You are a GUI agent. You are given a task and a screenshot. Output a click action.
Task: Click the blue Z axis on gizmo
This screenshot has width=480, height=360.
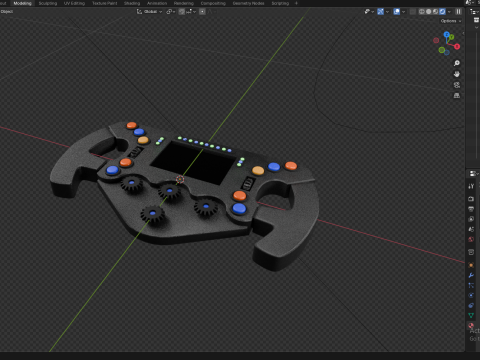pos(446,34)
